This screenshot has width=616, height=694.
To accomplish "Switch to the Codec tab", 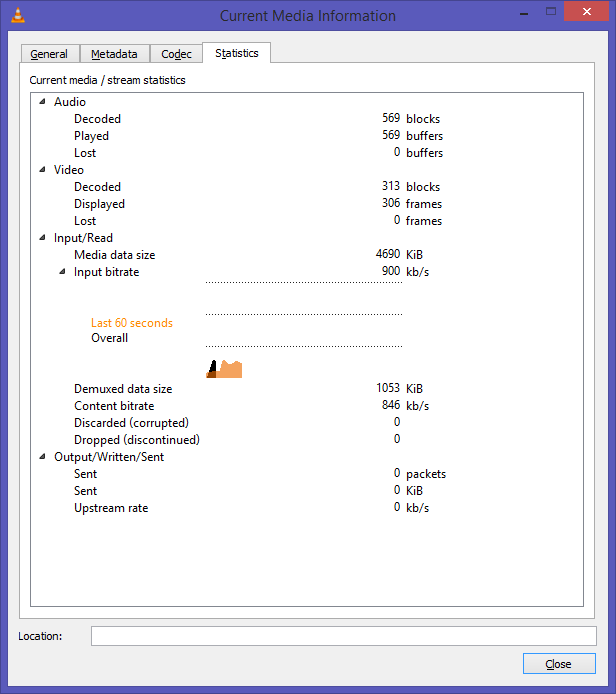I will pyautogui.click(x=176, y=54).
